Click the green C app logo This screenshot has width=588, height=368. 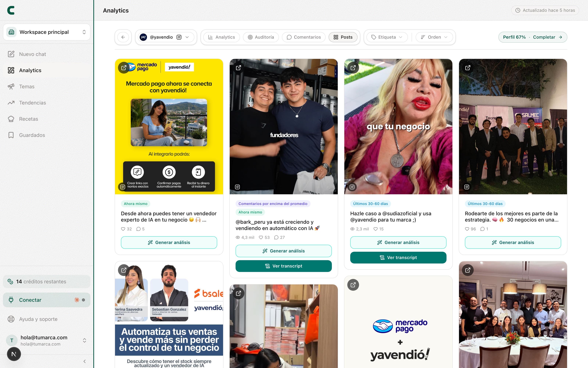pyautogui.click(x=11, y=10)
